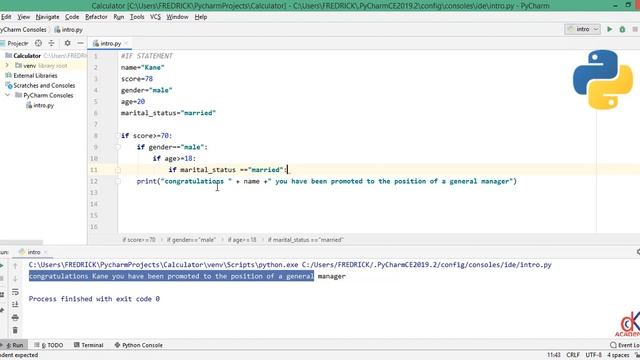
Task: Click the UTF-8 encoding selector
Action: point(593,355)
